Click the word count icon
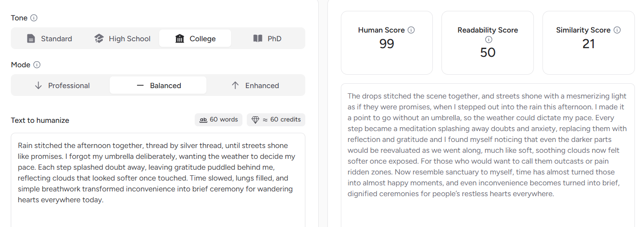The width and height of the screenshot is (644, 227). point(203,120)
